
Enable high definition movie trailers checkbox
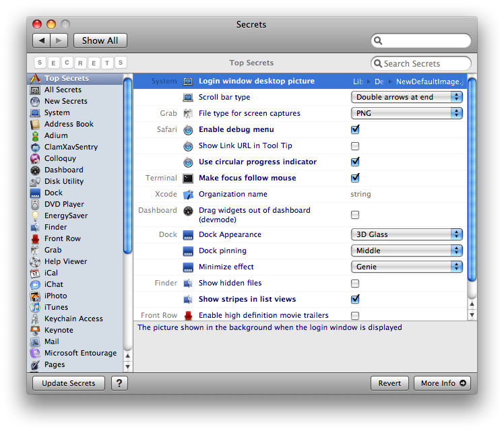[355, 316]
